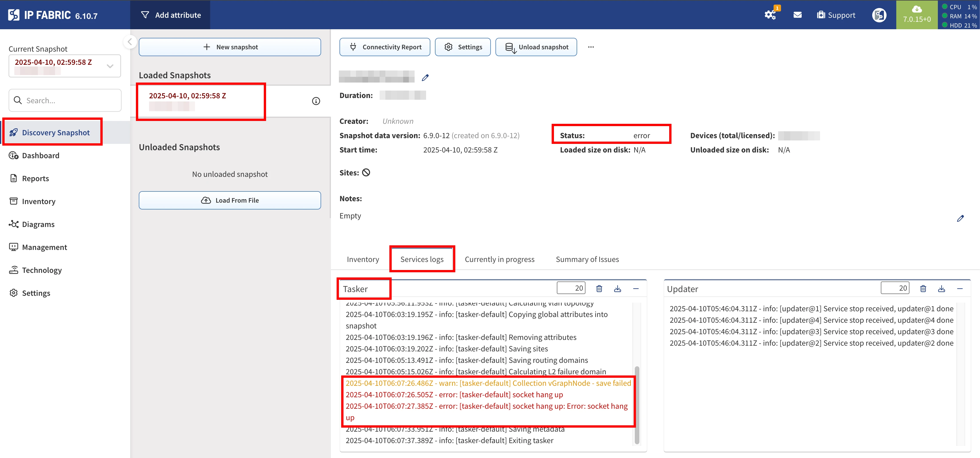
Task: Click the snapshot info icon in Loaded Snapshots
Action: pyautogui.click(x=316, y=101)
